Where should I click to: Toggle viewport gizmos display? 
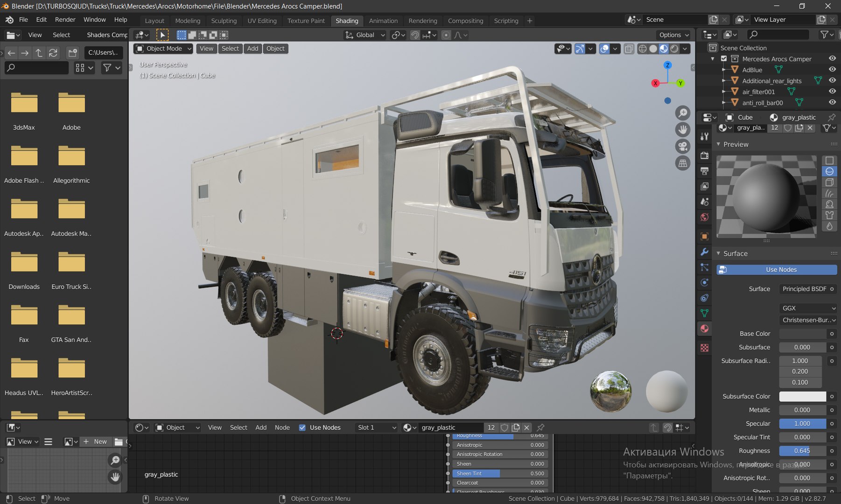(580, 49)
